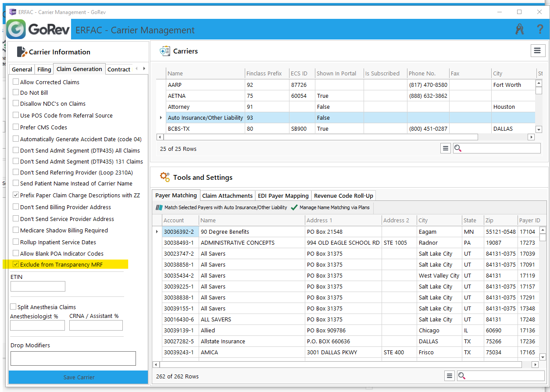Check Rollup Inpatient Service Dates
The height and width of the screenshot is (392, 550).
tap(16, 242)
